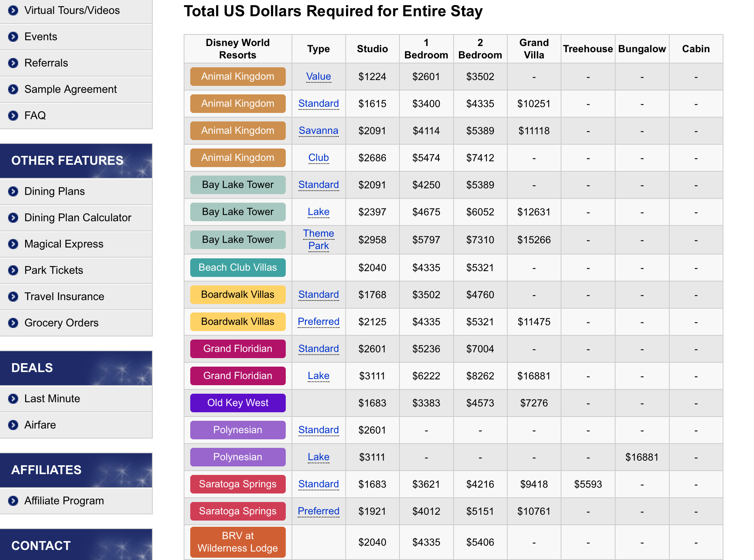Click the arrow icon beside Dining Plan Calculator
The image size is (754, 560).
(13, 218)
